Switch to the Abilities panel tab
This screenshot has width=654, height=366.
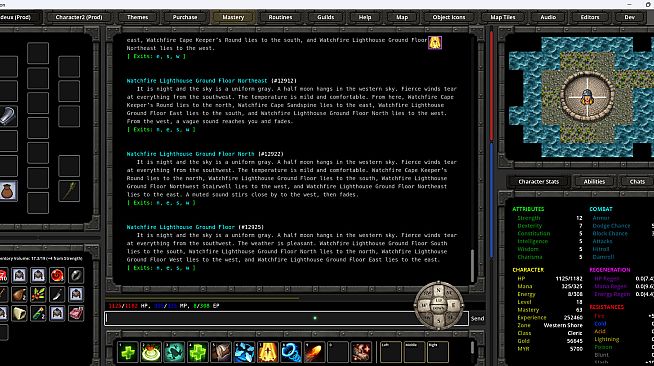coord(594,181)
